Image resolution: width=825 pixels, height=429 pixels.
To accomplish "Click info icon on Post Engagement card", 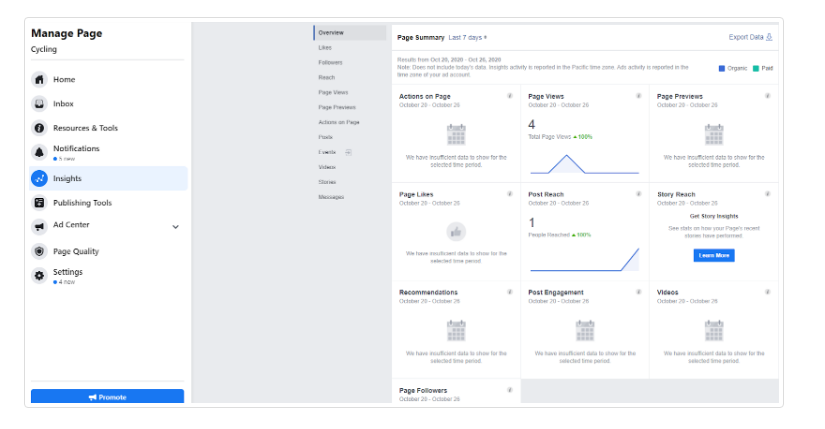I will tap(638, 292).
